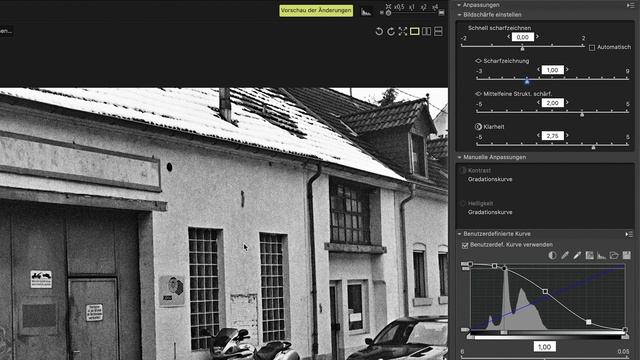Open the Anpassungen panel options menu
The image size is (640, 360).
630,5
